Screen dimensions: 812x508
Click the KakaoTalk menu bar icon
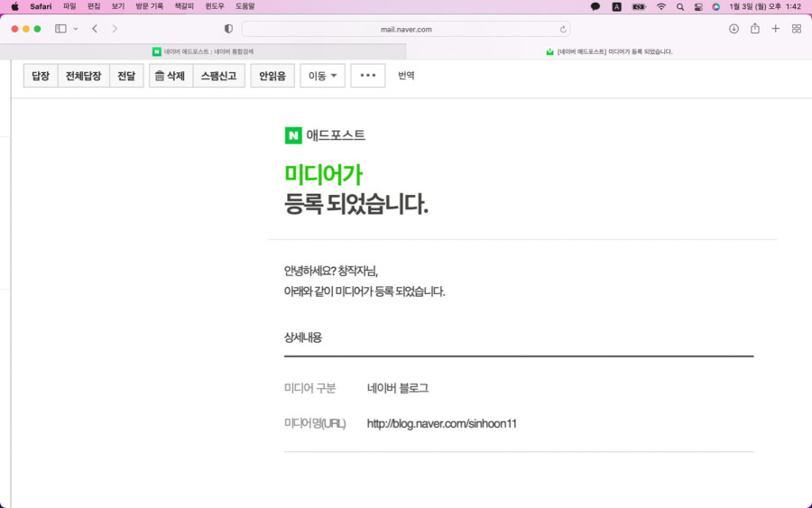595,6
